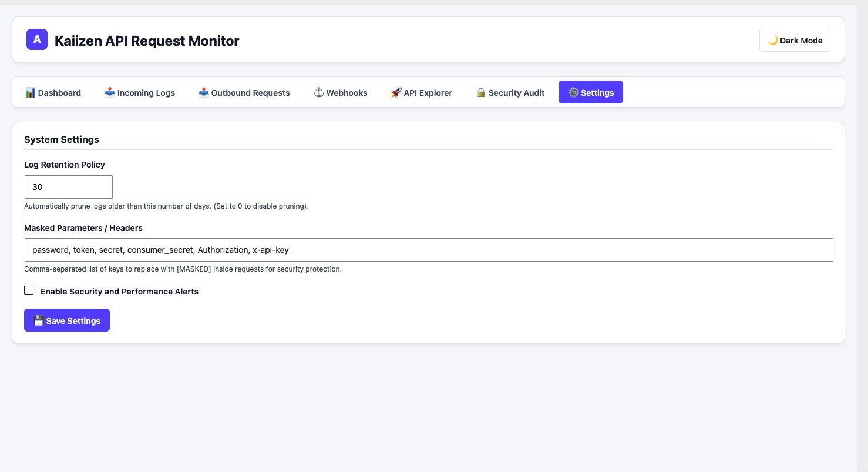
Task: Select the active Settings tab
Action: pos(591,92)
